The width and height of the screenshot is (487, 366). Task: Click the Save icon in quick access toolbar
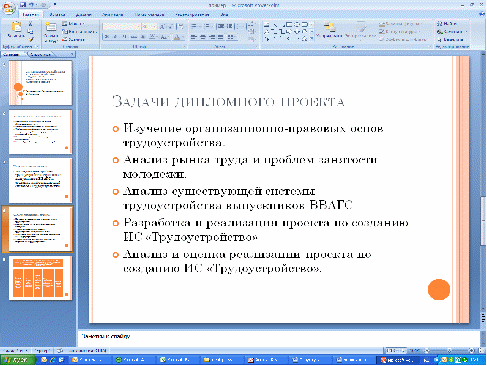point(23,5)
